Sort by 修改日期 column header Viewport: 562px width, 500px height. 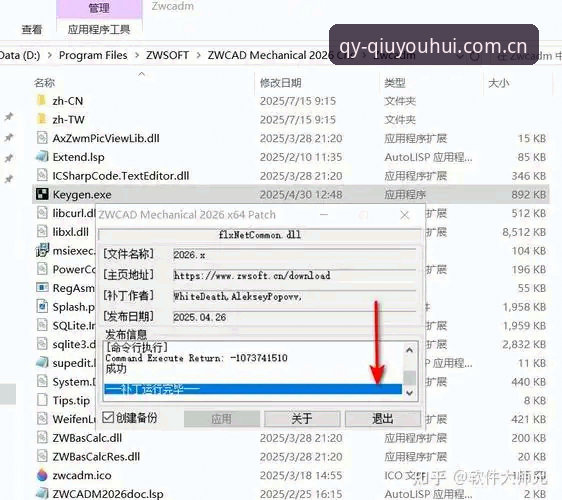pos(280,83)
